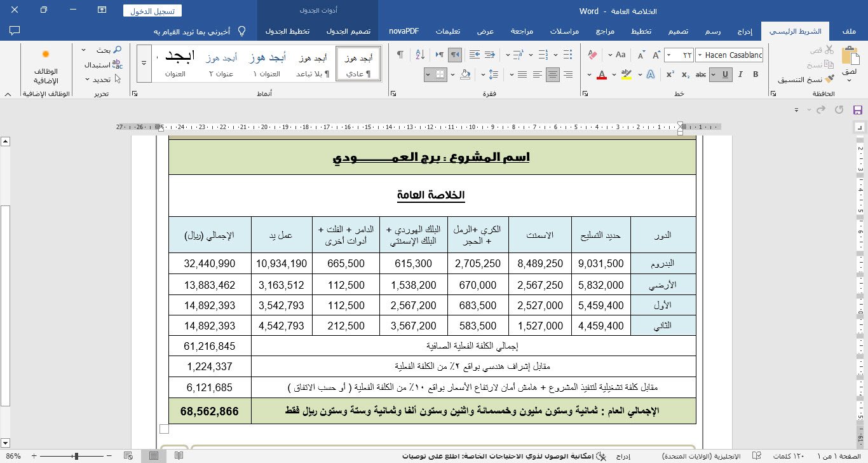Screen dimensions: 868x463
Task: Click the red font color swatch
Action: tap(601, 75)
